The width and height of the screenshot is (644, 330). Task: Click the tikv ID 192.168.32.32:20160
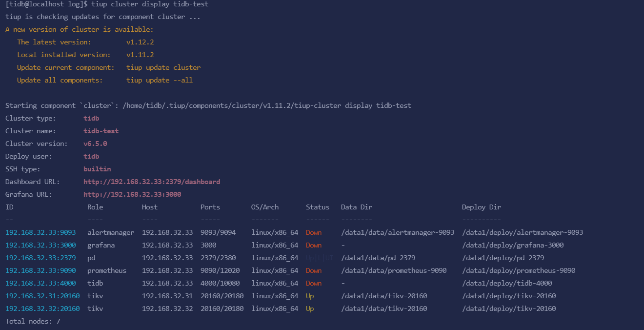[42, 309]
